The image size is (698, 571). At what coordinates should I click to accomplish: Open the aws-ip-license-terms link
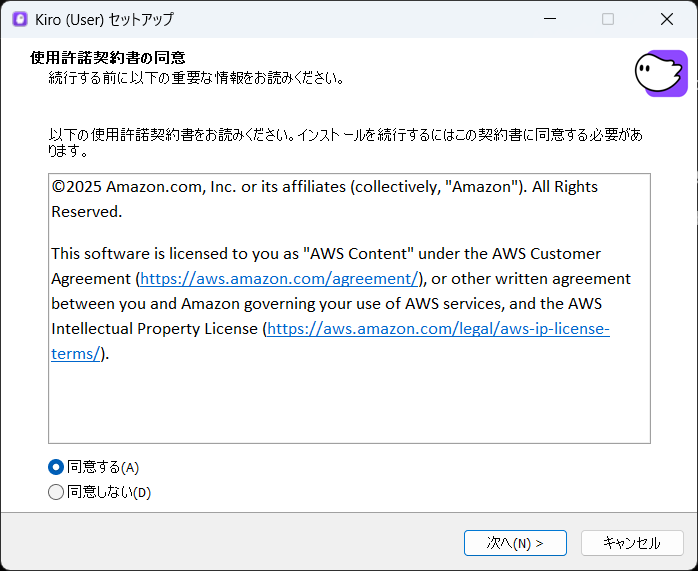pyautogui.click(x=438, y=328)
